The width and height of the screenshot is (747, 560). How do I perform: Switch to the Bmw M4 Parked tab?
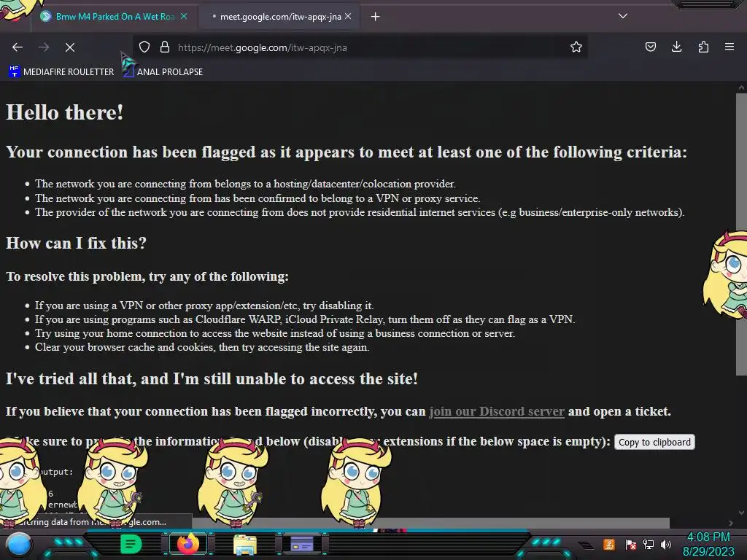tap(115, 17)
